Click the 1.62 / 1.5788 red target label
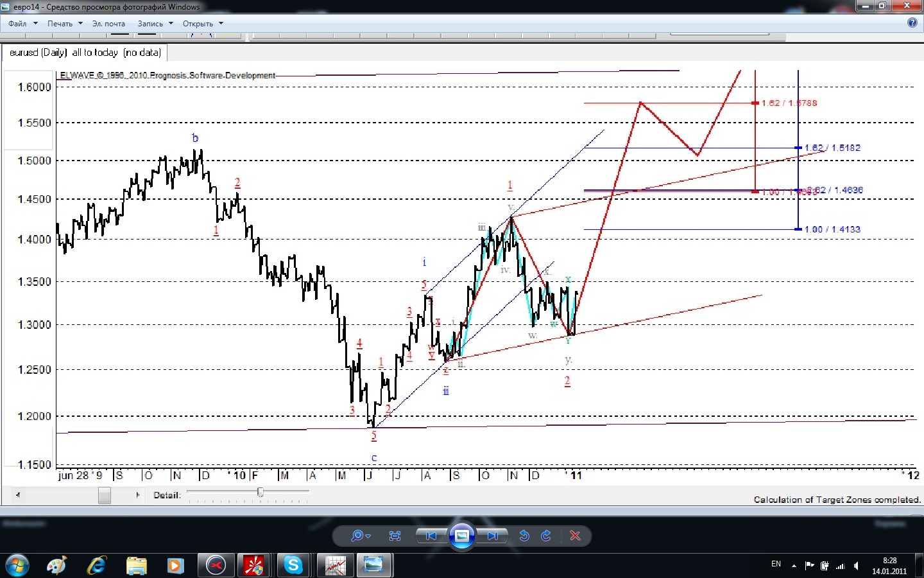Screen dimensions: 924x578 click(x=789, y=103)
